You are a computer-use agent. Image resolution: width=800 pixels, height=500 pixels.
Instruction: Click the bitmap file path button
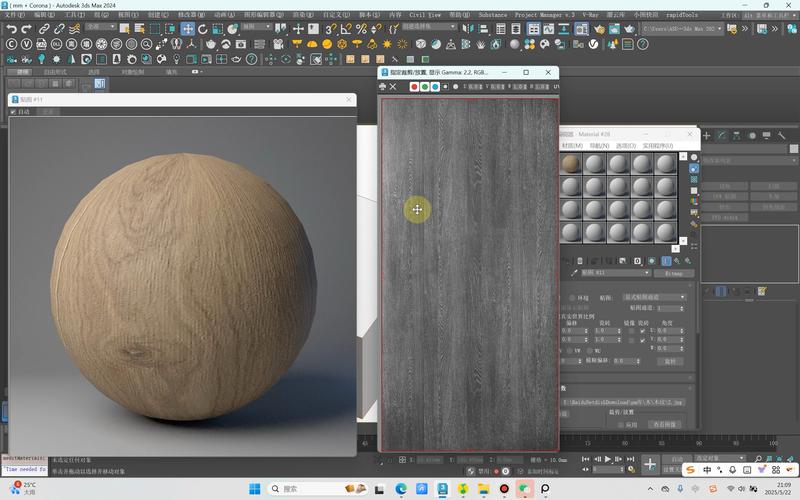click(624, 403)
